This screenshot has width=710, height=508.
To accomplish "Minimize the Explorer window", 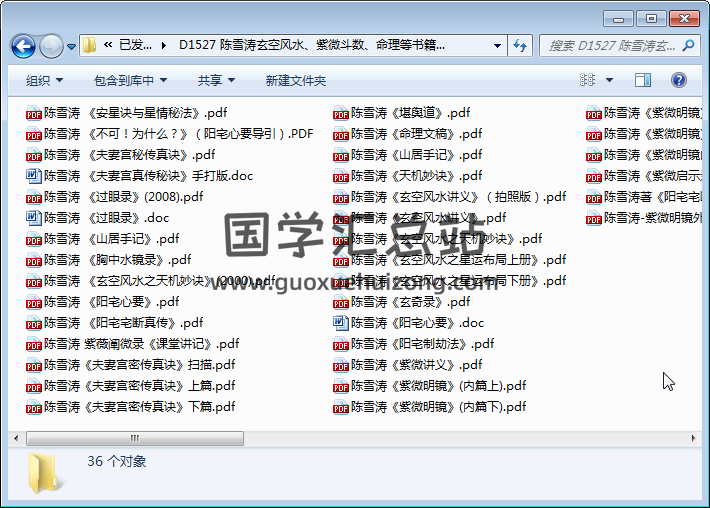I will (618, 19).
